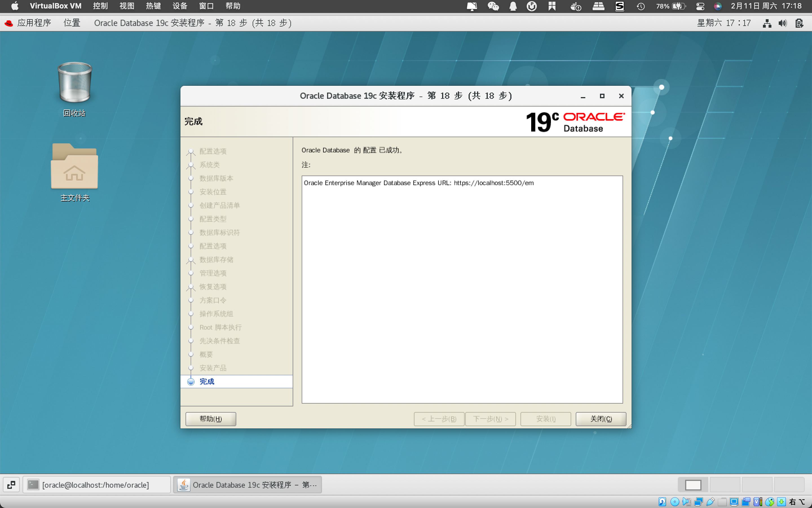Click the VirtualBox audio settings icon
Screen dimensions: 812x508
click(x=687, y=502)
